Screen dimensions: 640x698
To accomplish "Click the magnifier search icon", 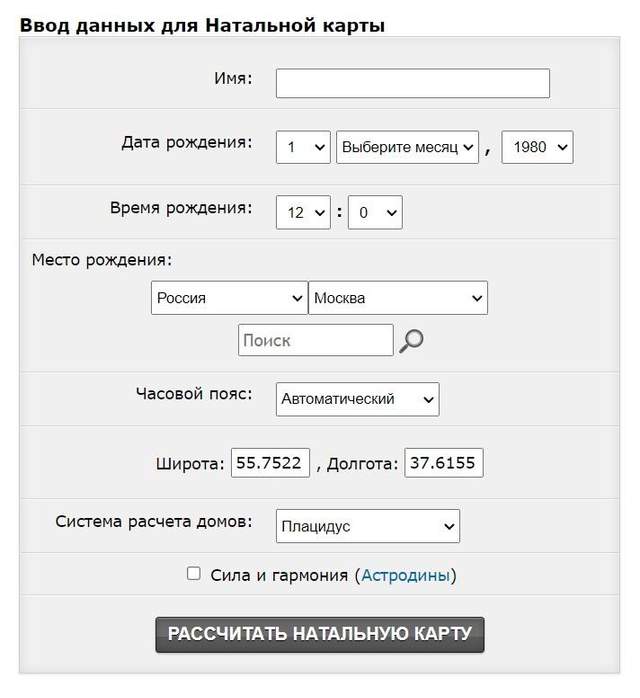I will coord(411,340).
